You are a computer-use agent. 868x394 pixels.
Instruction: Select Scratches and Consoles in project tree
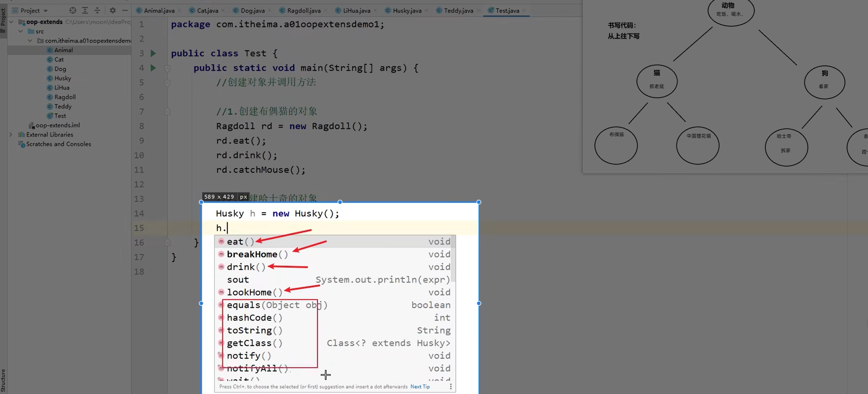(x=59, y=144)
